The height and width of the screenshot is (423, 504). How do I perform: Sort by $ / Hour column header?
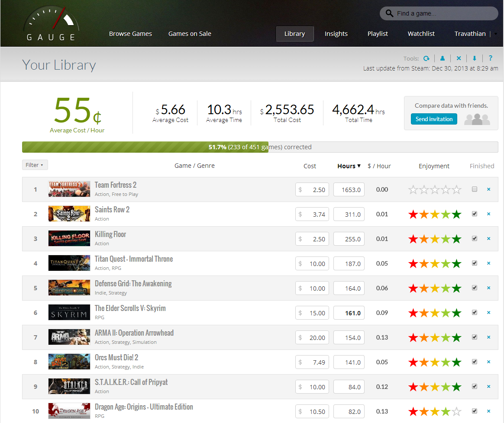[379, 166]
